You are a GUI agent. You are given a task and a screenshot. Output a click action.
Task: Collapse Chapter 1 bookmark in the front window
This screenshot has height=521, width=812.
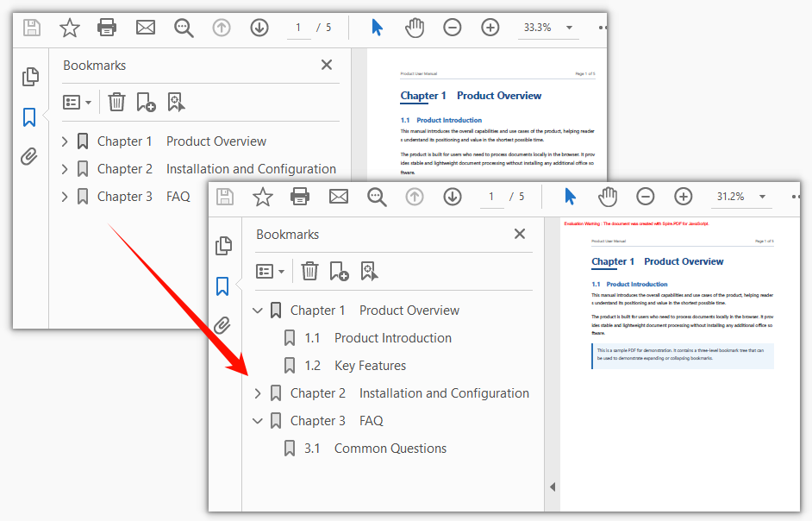point(258,311)
